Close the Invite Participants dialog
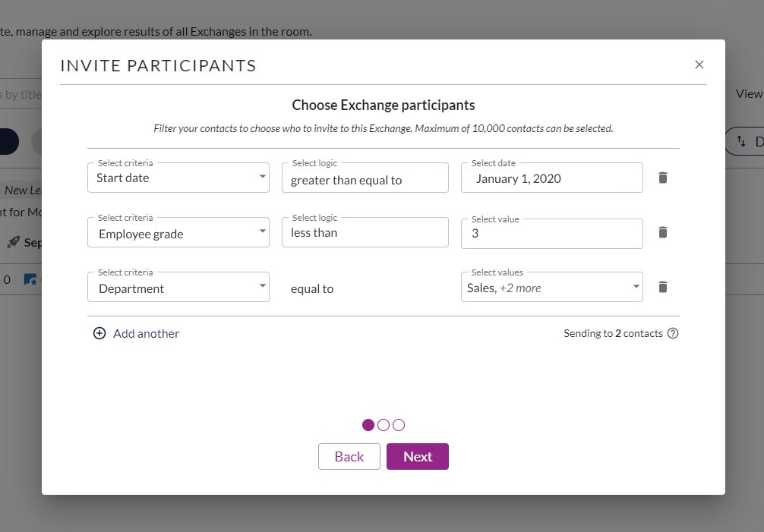Screen dimensions: 764x532 [x=699, y=65]
